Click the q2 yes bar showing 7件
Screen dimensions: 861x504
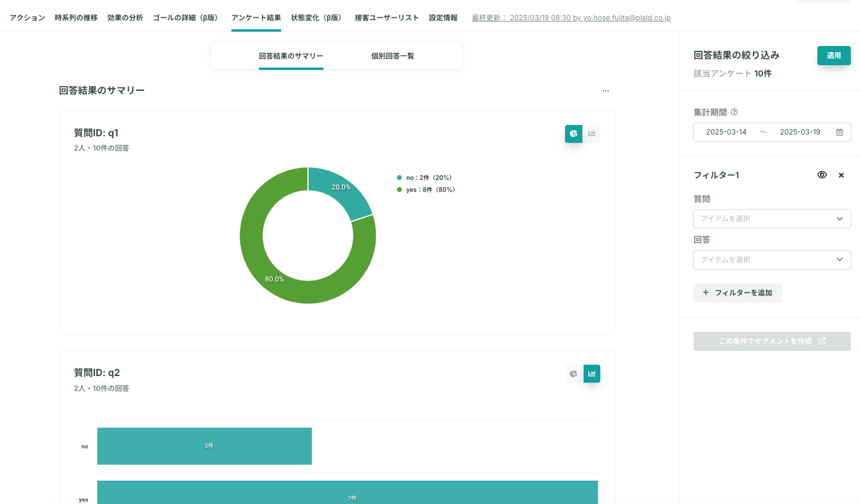(347, 493)
